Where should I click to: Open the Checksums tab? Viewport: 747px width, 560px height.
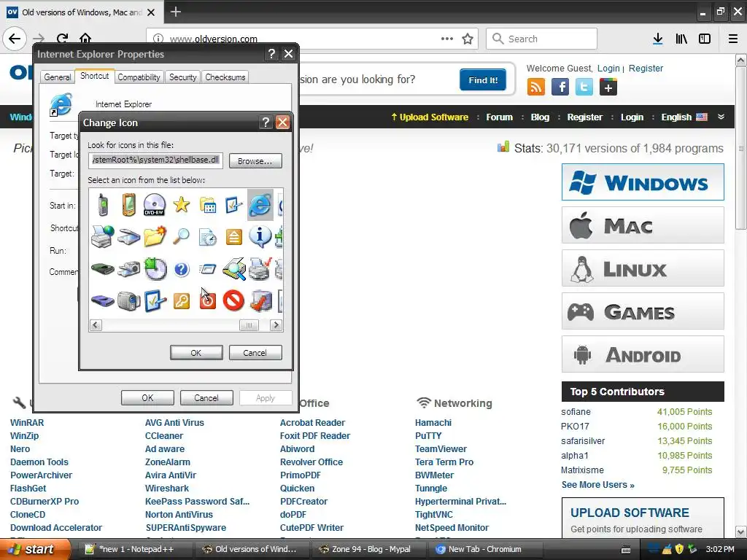click(x=225, y=77)
